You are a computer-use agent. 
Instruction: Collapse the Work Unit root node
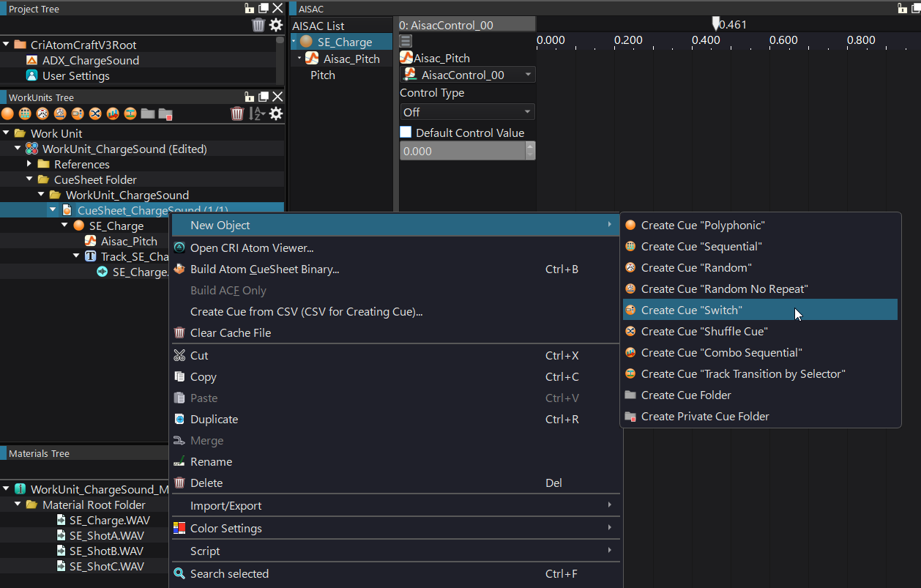click(7, 133)
